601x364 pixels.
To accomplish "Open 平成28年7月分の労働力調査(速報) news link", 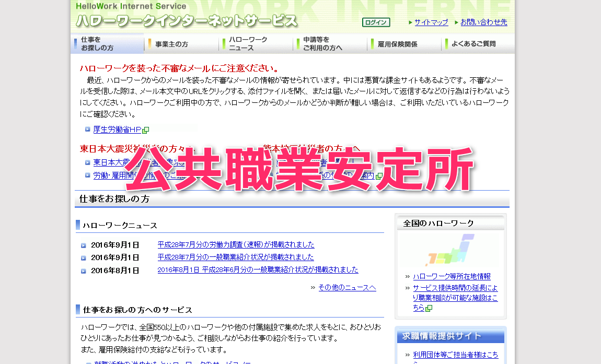I will pyautogui.click(x=236, y=244).
